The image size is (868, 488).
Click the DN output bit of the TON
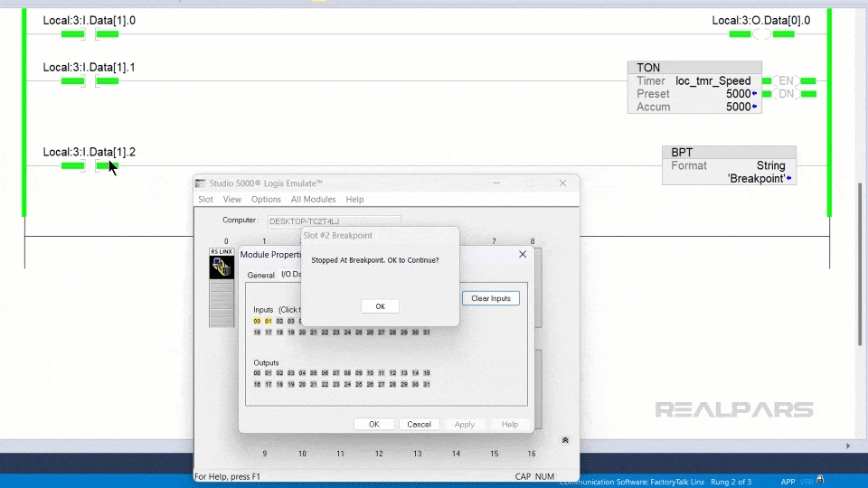(786, 94)
